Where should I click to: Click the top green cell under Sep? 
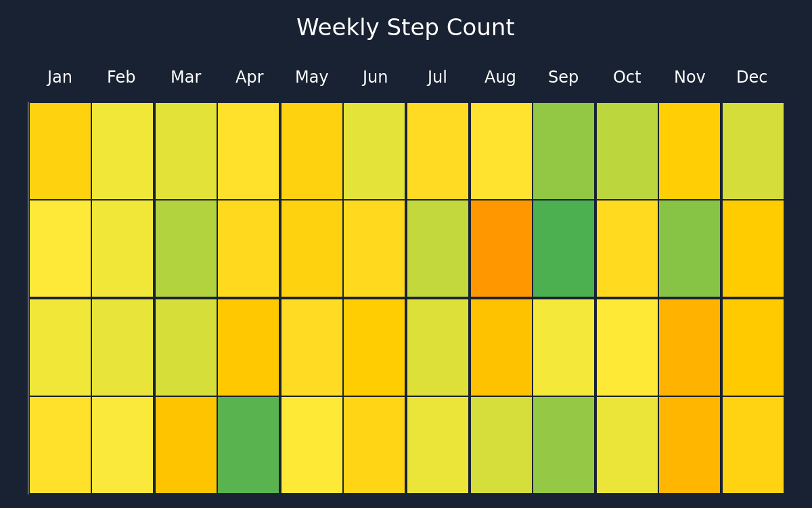point(564,151)
